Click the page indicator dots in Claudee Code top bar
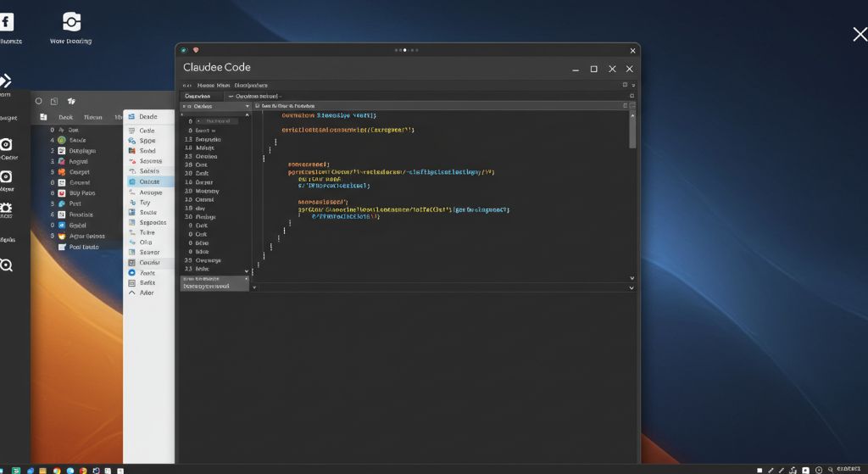The width and height of the screenshot is (868, 474). (x=407, y=50)
